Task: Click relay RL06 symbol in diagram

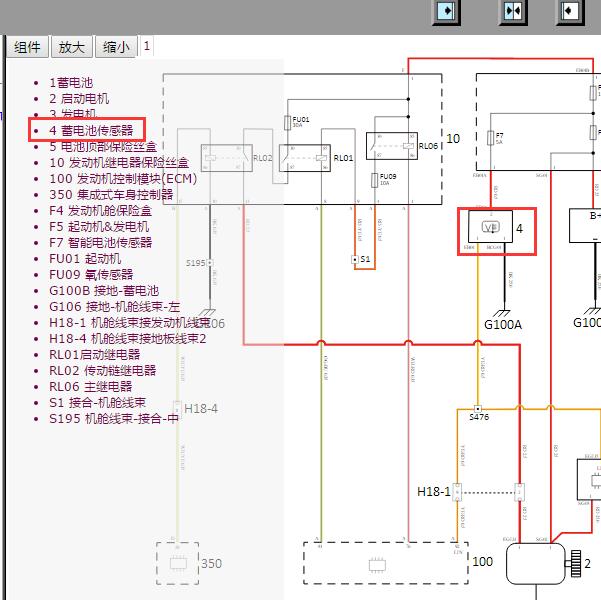Action: point(392,146)
